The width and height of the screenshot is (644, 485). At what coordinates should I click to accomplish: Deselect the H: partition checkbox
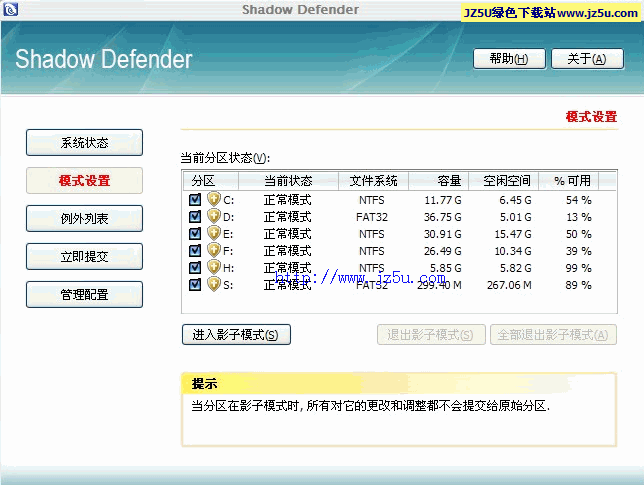point(195,268)
